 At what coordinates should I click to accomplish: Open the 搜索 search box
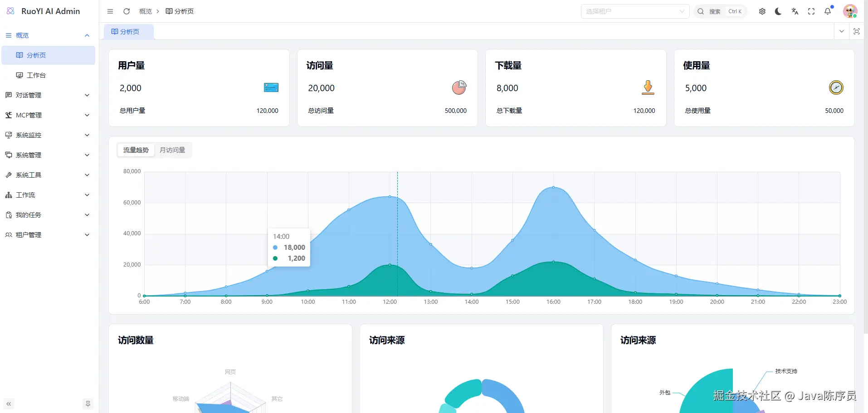(x=720, y=11)
